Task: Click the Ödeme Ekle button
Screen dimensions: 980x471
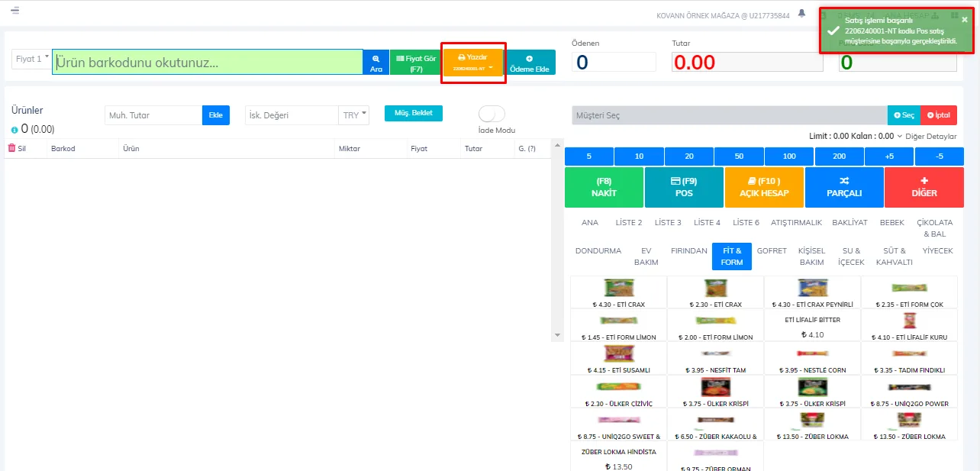Action: coord(530,63)
